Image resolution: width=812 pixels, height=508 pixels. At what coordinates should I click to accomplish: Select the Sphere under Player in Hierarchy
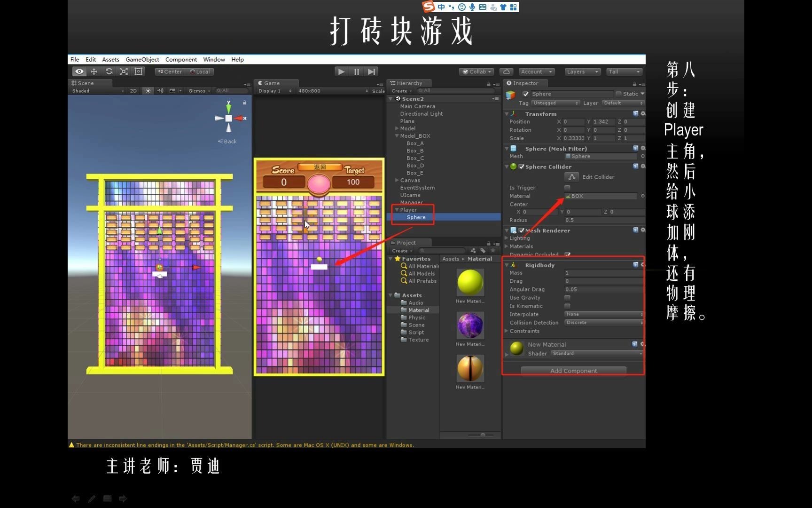click(x=415, y=217)
